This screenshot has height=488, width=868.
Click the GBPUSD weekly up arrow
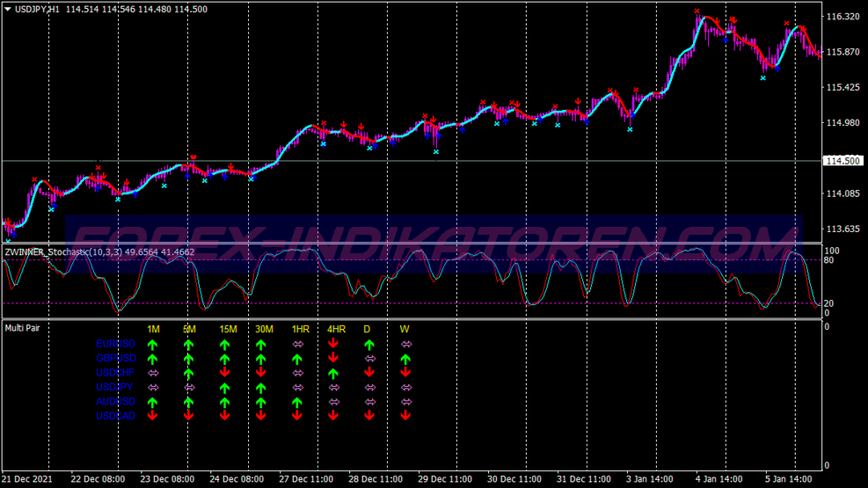[x=405, y=359]
